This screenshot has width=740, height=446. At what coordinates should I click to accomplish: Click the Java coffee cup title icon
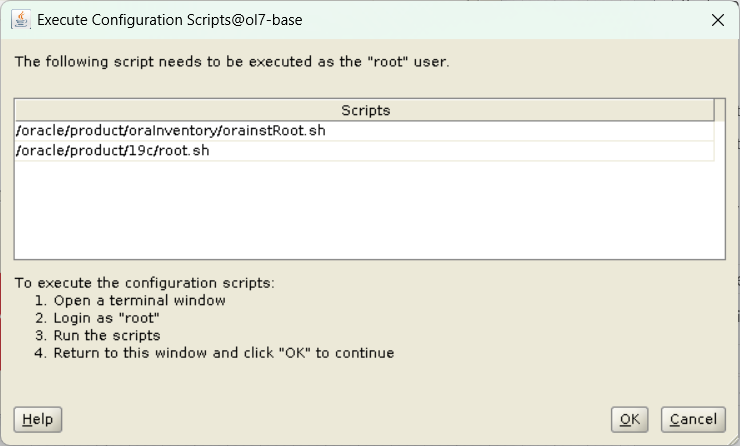21,20
